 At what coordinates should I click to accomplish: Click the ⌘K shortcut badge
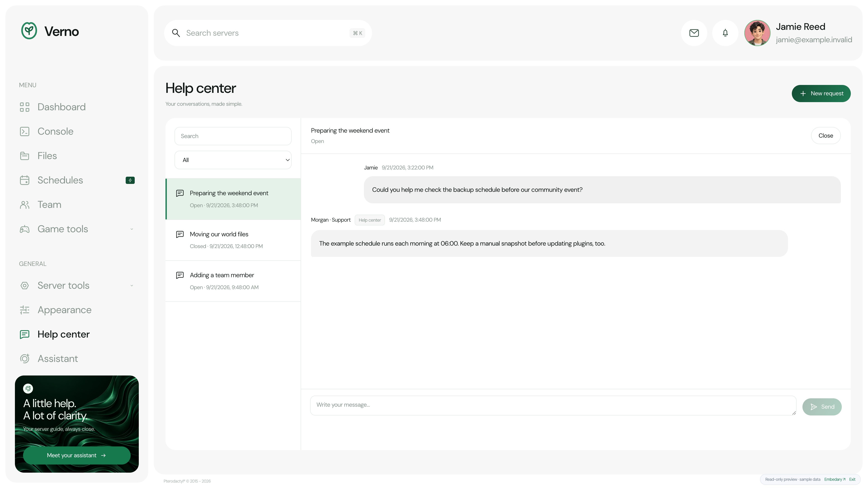(x=357, y=33)
